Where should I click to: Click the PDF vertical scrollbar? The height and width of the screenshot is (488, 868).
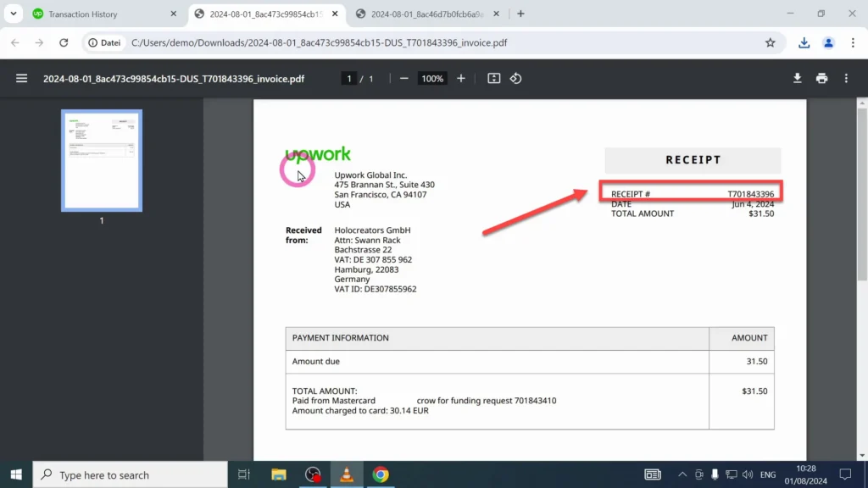coord(862,195)
